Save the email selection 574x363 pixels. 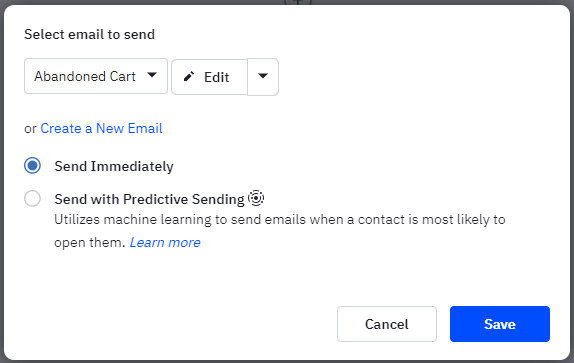500,324
